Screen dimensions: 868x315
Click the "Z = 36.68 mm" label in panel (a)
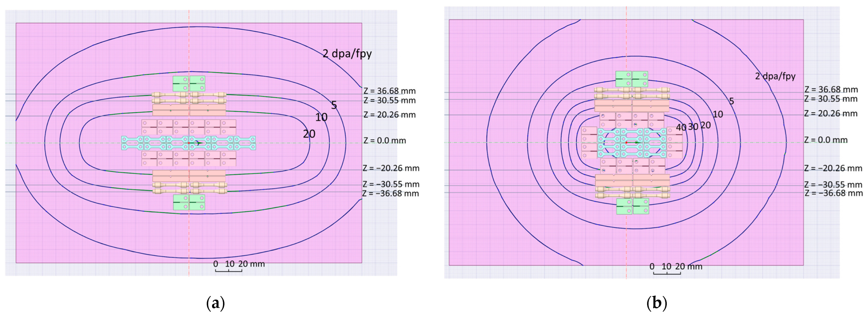pyautogui.click(x=389, y=91)
